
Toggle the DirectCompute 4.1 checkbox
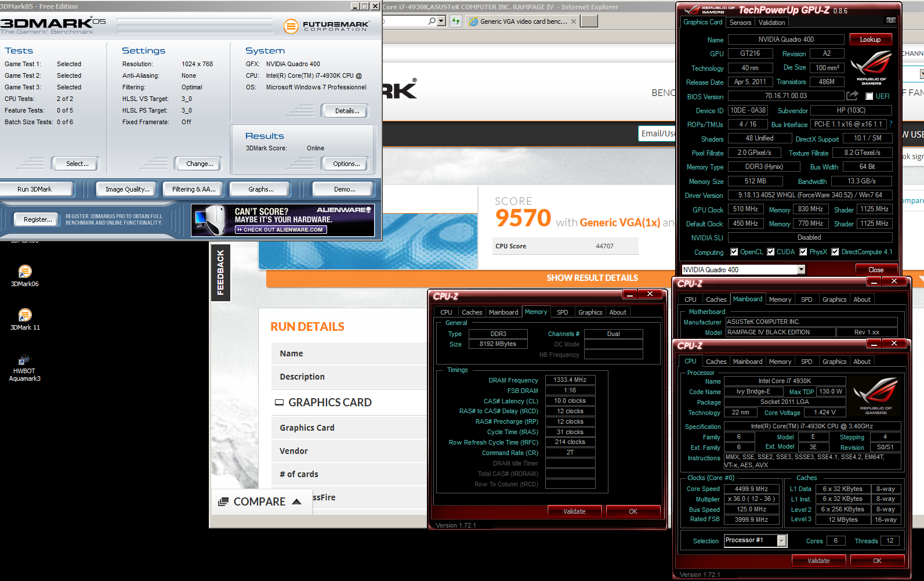point(835,252)
